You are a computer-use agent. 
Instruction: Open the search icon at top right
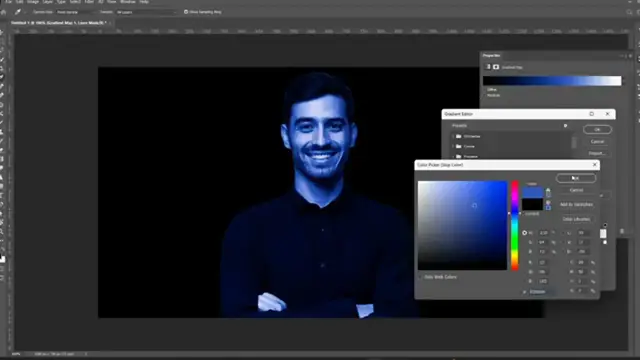629,12
